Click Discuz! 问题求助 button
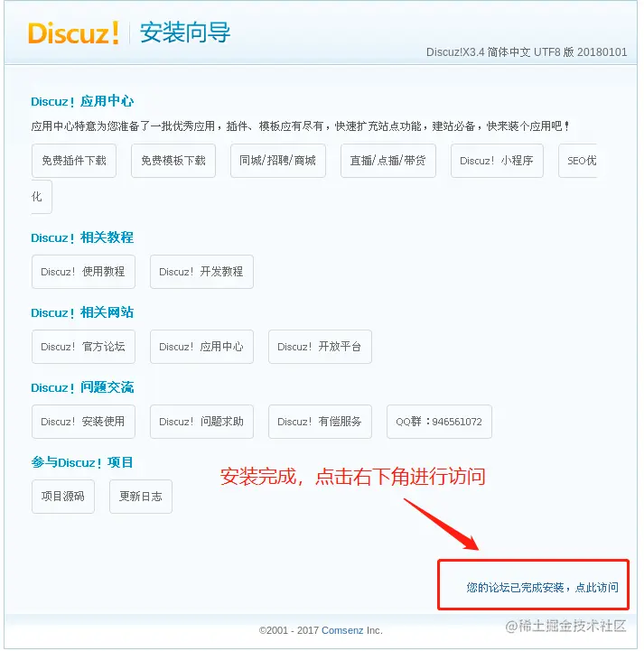Image resolution: width=644 pixels, height=651 pixels. point(201,422)
